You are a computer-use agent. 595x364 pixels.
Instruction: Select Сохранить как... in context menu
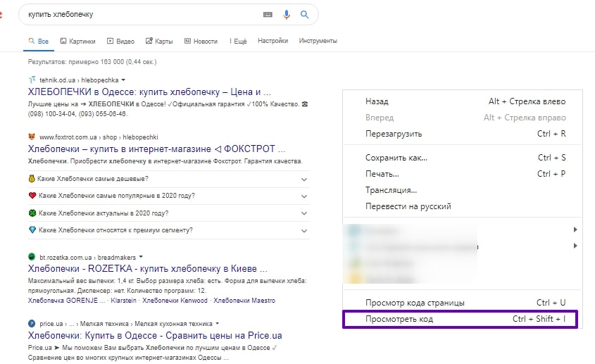(x=462, y=158)
